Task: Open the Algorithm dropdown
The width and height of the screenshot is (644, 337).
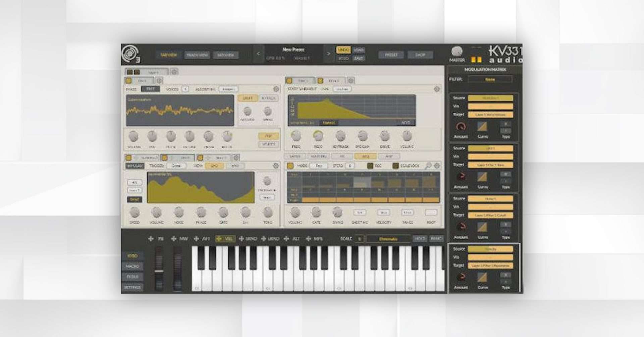Action: (x=228, y=89)
